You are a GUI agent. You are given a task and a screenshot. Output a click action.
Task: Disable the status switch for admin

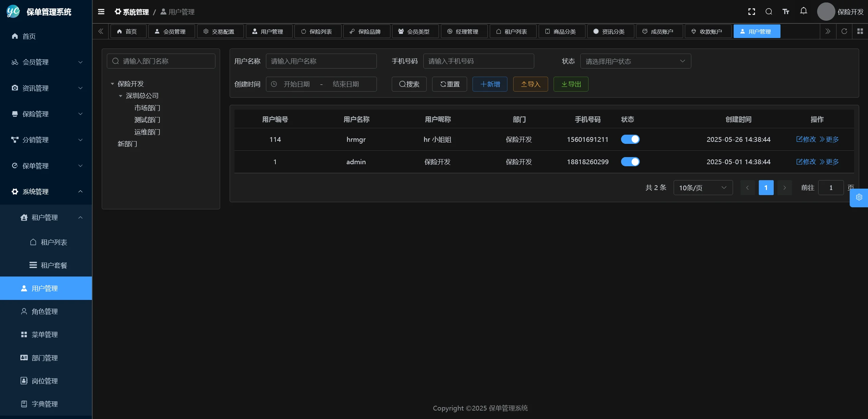click(630, 162)
